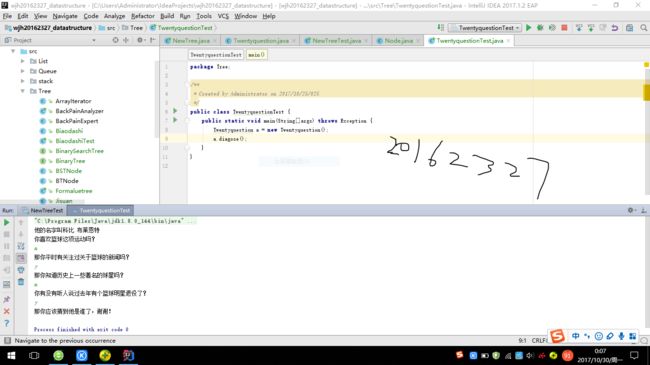Click run gutter arrow beside main method
Viewport: 650px width, 365px height.
(x=175, y=120)
